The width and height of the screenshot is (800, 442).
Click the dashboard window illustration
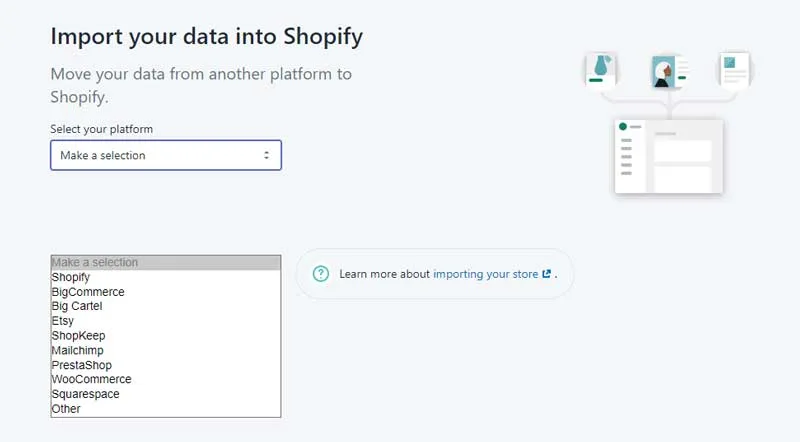click(669, 156)
